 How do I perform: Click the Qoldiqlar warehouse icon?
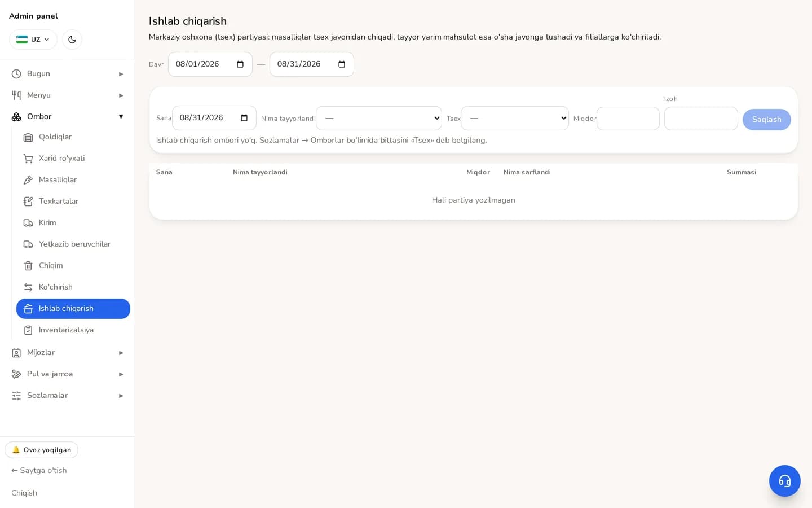coord(28,137)
